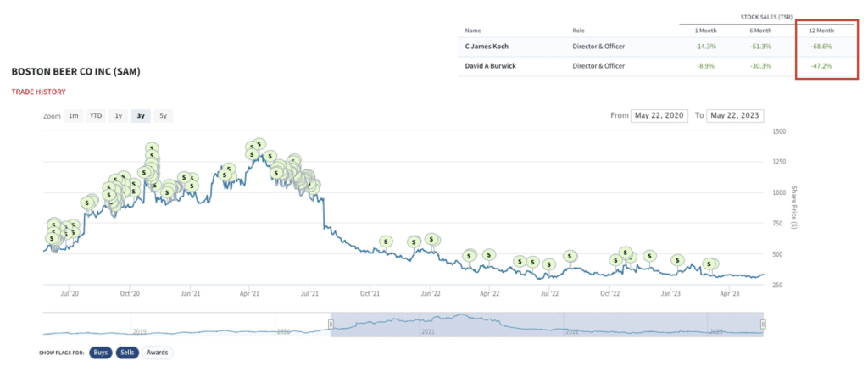Click Burwick's 12 Month value -47.2%
The width and height of the screenshot is (868, 372).
click(822, 66)
